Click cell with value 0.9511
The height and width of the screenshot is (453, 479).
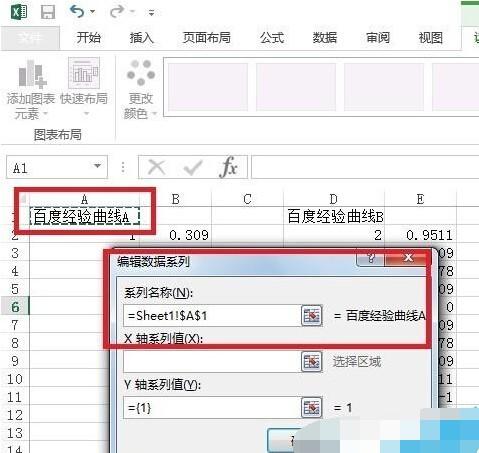pos(421,235)
